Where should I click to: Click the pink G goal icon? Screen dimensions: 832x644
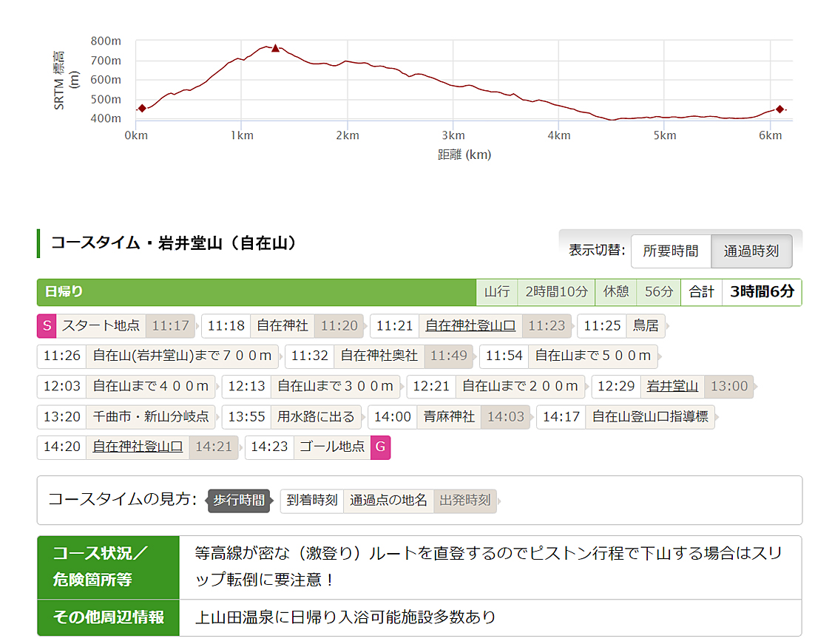(380, 447)
